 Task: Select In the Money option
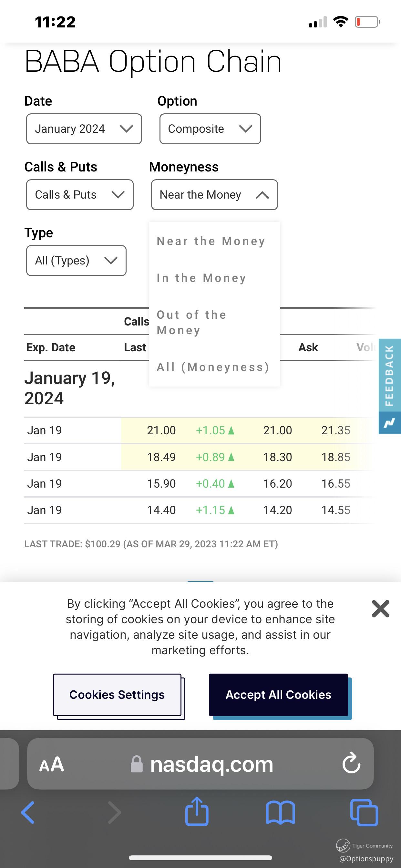pyautogui.click(x=201, y=278)
